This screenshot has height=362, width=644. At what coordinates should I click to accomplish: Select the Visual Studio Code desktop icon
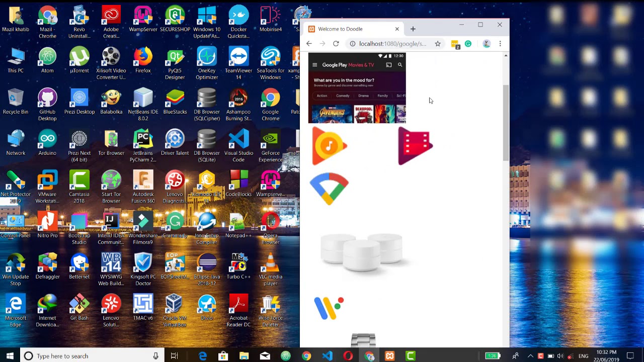point(238,146)
